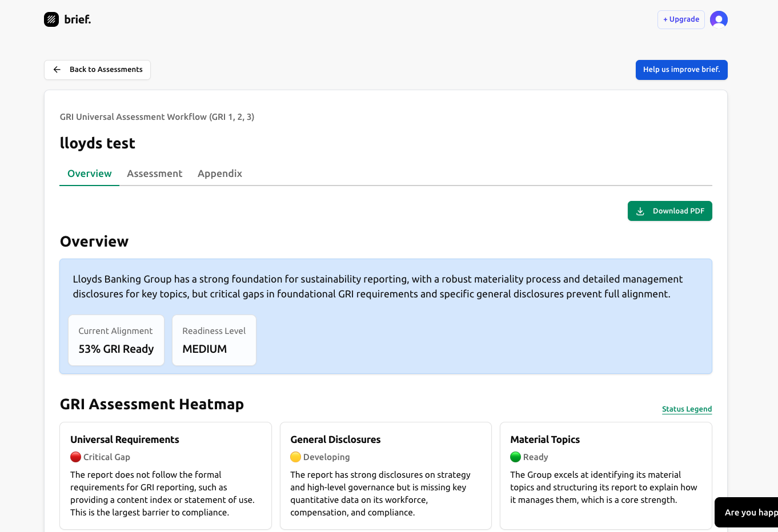This screenshot has height=532, width=778.
Task: Open the Appendix tab
Action: point(219,174)
